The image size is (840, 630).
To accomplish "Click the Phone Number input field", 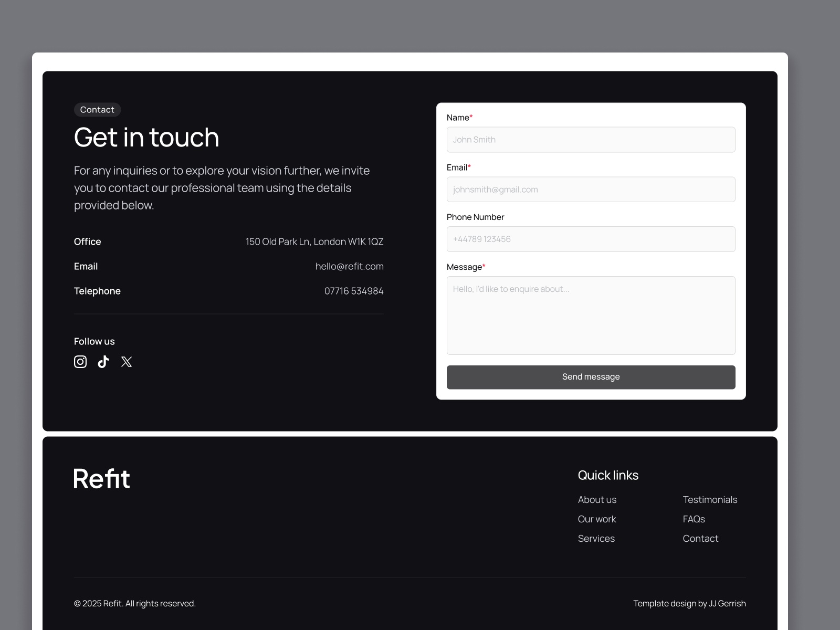I will 591,239.
